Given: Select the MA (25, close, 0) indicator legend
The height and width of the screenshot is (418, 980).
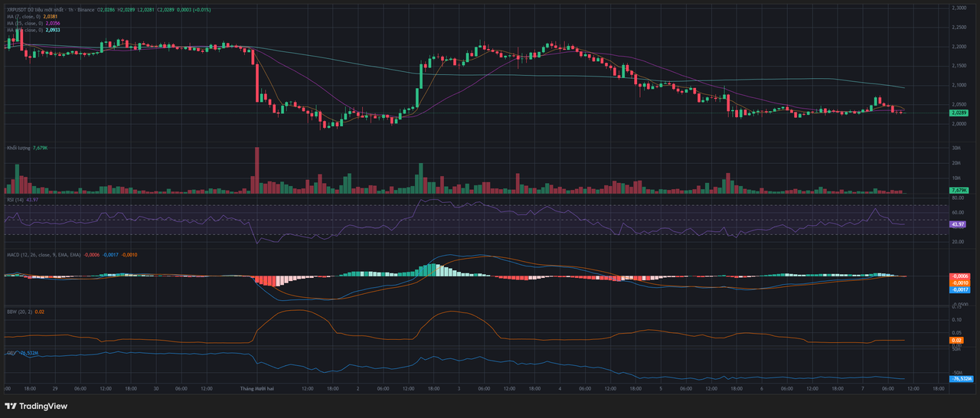Looking at the screenshot, I should point(24,24).
